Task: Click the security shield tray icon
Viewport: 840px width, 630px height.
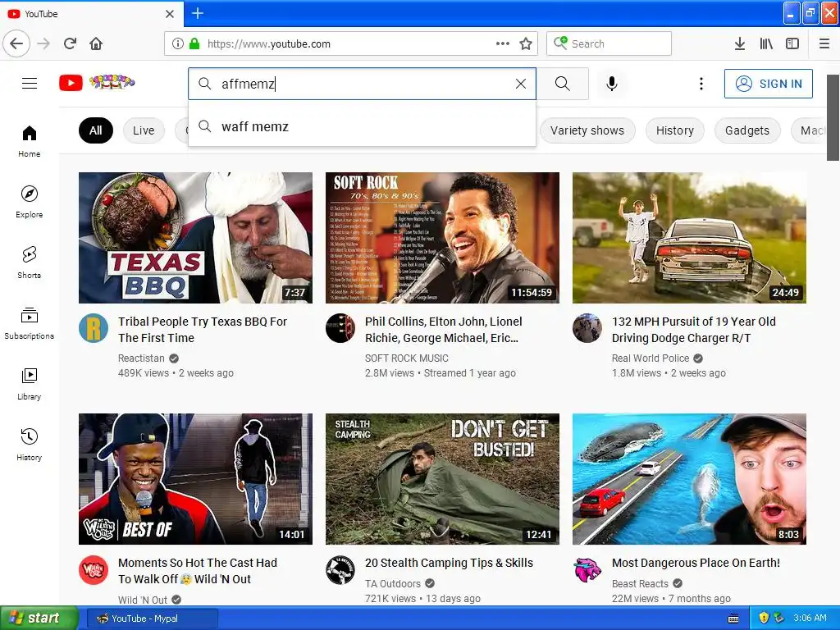Action: [x=764, y=619]
